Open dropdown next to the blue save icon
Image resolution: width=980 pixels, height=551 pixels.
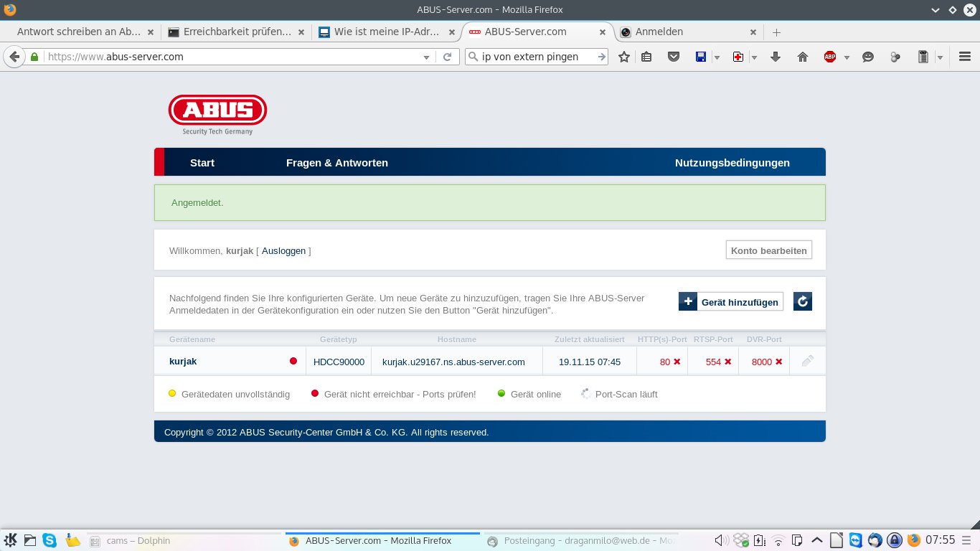tap(717, 57)
